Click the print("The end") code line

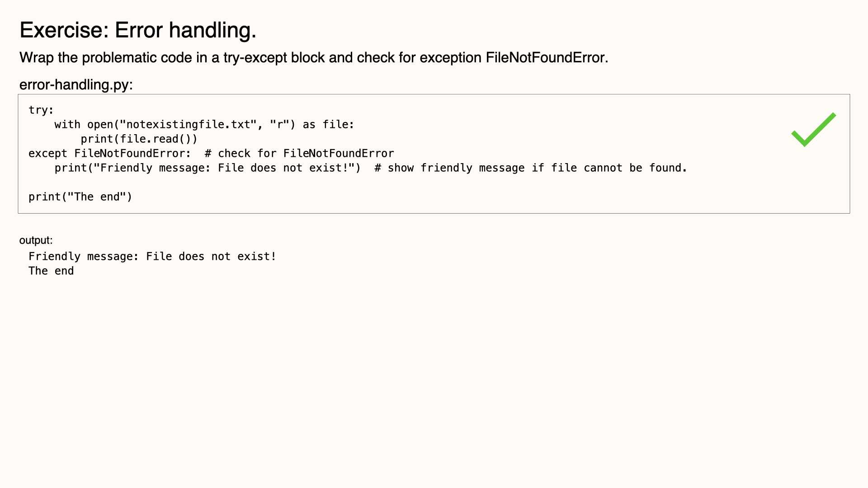coord(80,197)
